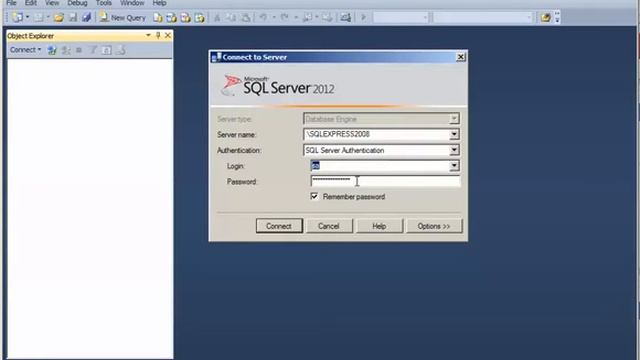Click the Save disk icon in toolbar

coord(73,18)
